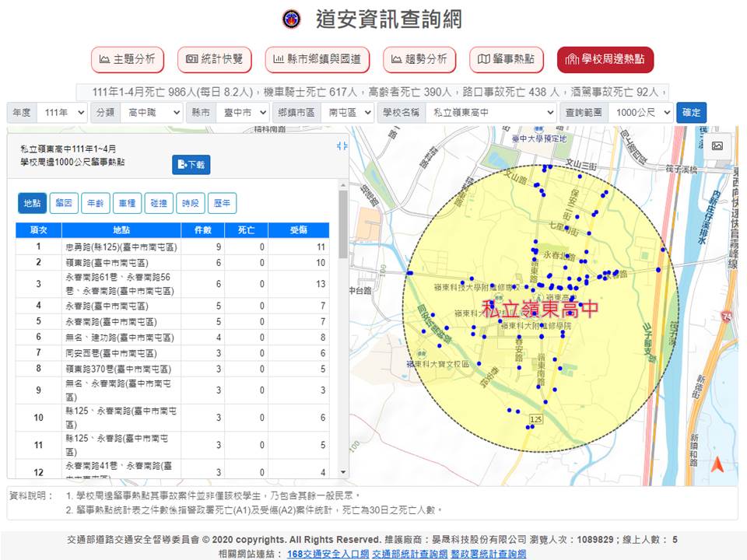The height and width of the screenshot is (560, 747).
Task: Switch to the 碰撞 tab
Action: click(159, 203)
